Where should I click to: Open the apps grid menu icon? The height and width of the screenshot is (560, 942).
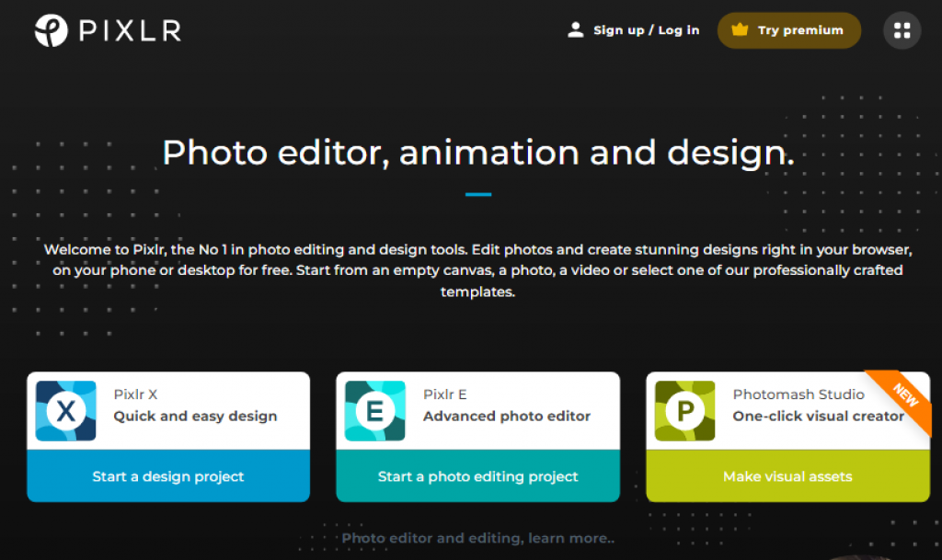902,30
